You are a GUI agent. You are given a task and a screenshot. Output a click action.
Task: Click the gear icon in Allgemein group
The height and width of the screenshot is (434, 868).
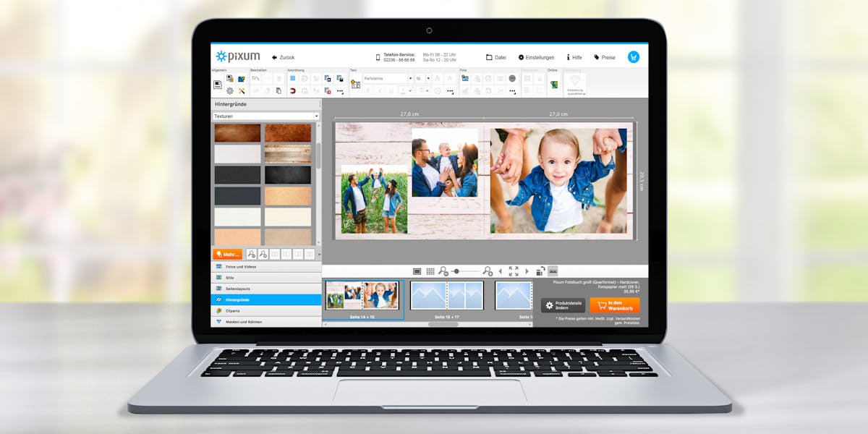click(x=230, y=91)
